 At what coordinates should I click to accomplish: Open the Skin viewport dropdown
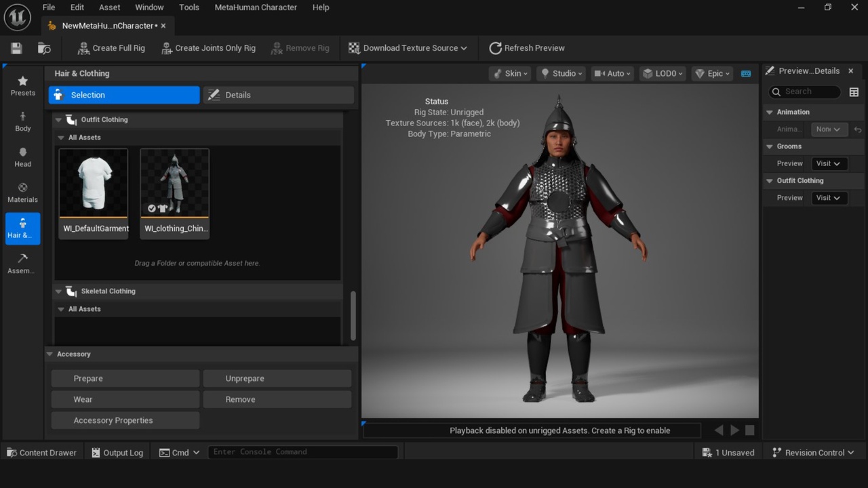tap(510, 73)
